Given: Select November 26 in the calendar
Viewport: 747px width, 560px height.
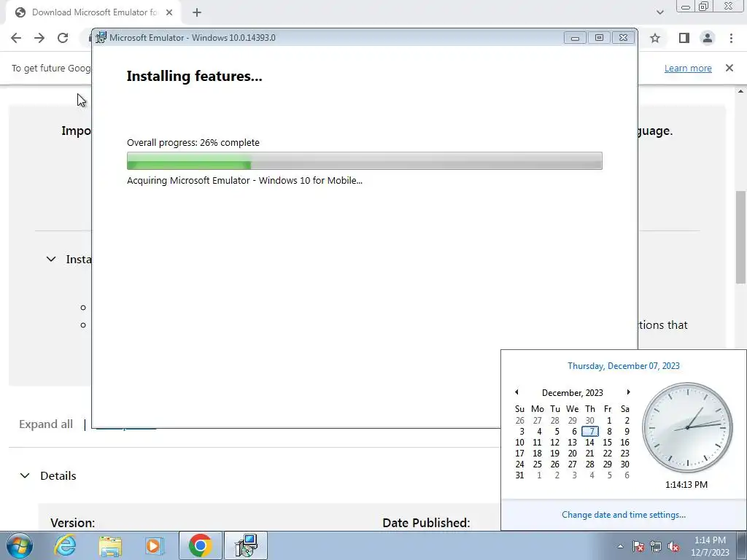Looking at the screenshot, I should click(519, 421).
